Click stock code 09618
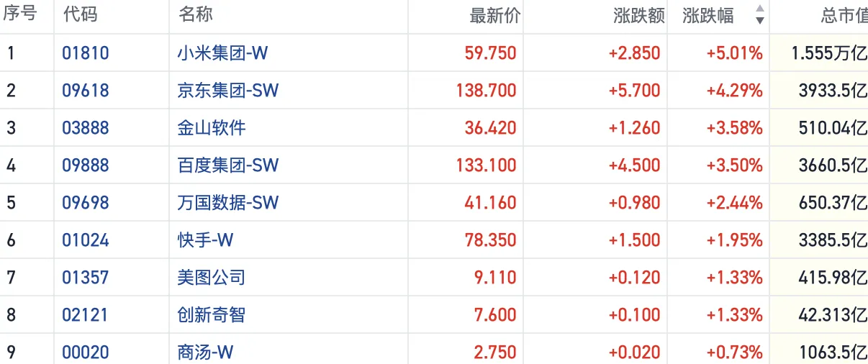The height and width of the screenshot is (364, 868). pos(85,91)
